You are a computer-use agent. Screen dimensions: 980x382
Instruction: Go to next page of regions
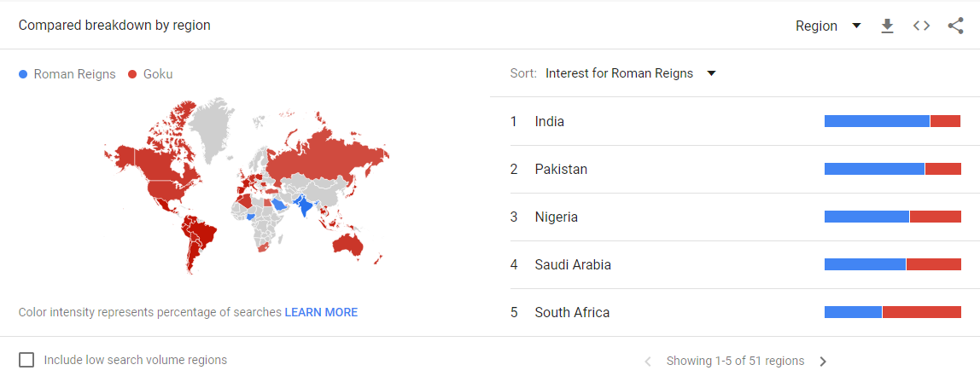pyautogui.click(x=823, y=361)
